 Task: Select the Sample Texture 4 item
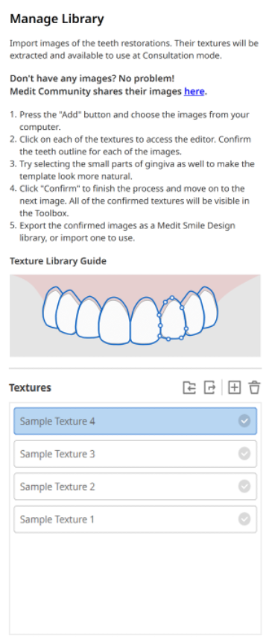(x=136, y=421)
